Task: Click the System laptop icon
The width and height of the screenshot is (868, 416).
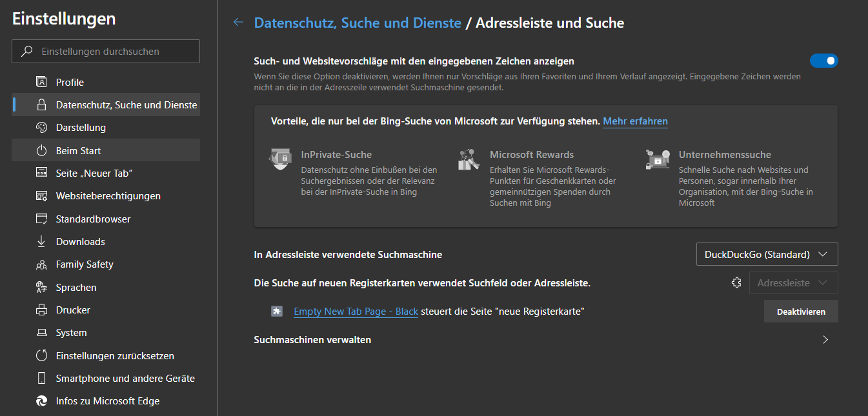Action: 42,333
